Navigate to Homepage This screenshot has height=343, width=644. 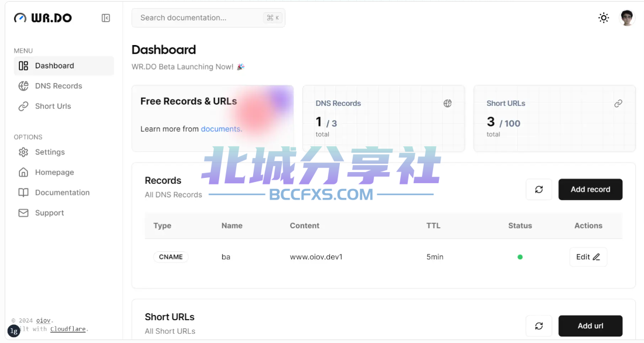pos(64,172)
